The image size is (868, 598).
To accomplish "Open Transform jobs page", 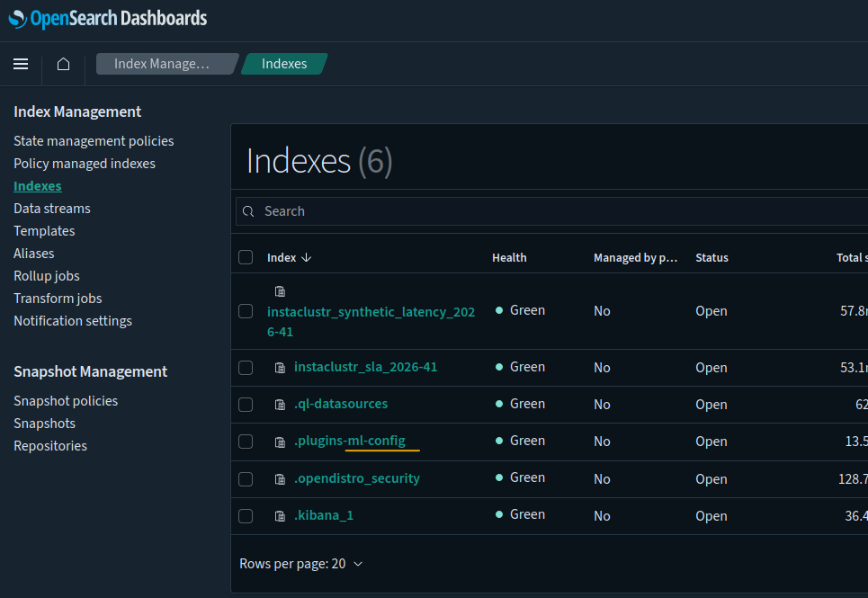I will coord(58,299).
